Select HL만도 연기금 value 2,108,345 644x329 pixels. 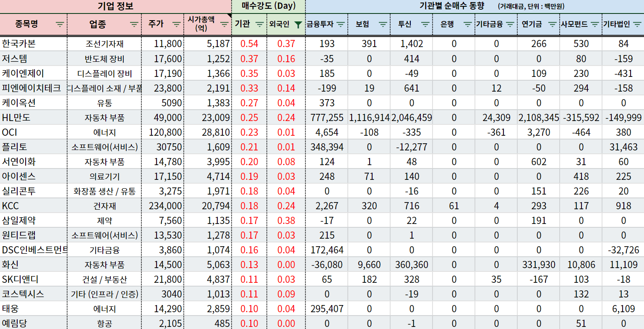pyautogui.click(x=539, y=117)
